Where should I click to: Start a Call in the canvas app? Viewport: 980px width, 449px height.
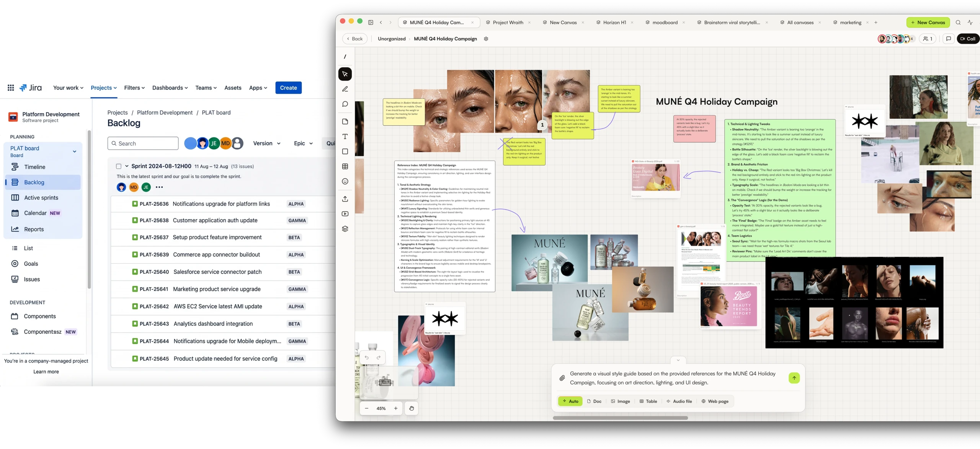click(x=968, y=39)
